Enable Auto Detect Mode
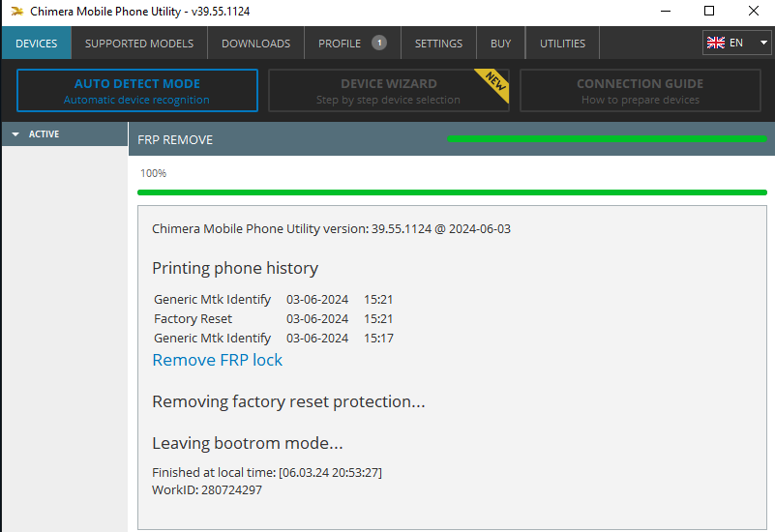 tap(137, 91)
